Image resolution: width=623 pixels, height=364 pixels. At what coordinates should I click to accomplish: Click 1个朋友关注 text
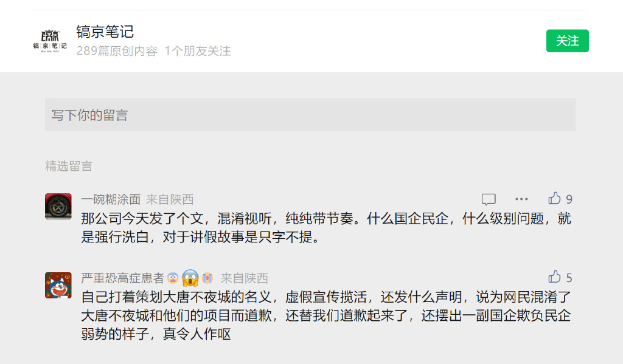pos(198,51)
